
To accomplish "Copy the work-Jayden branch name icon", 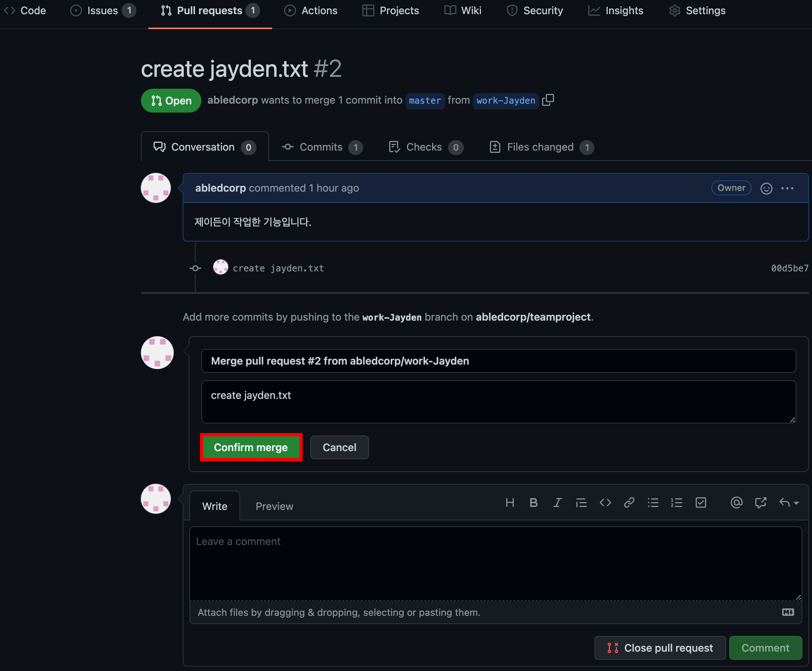I will pos(548,100).
